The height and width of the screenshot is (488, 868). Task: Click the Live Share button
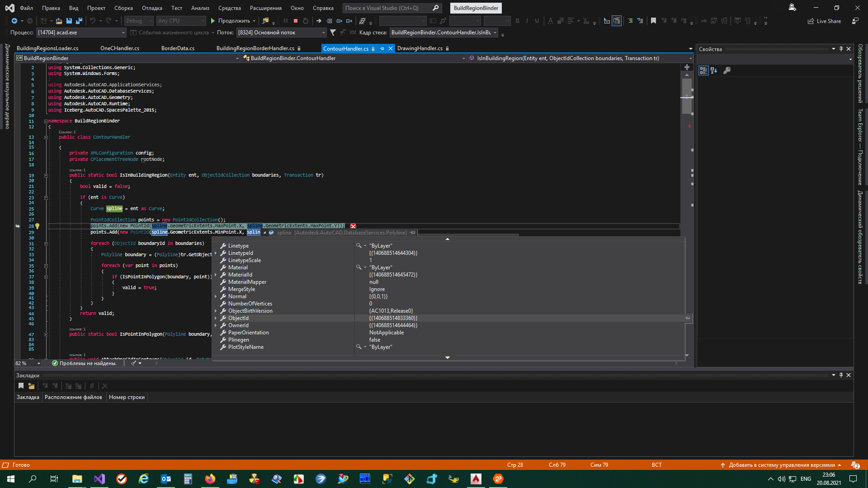coord(824,21)
